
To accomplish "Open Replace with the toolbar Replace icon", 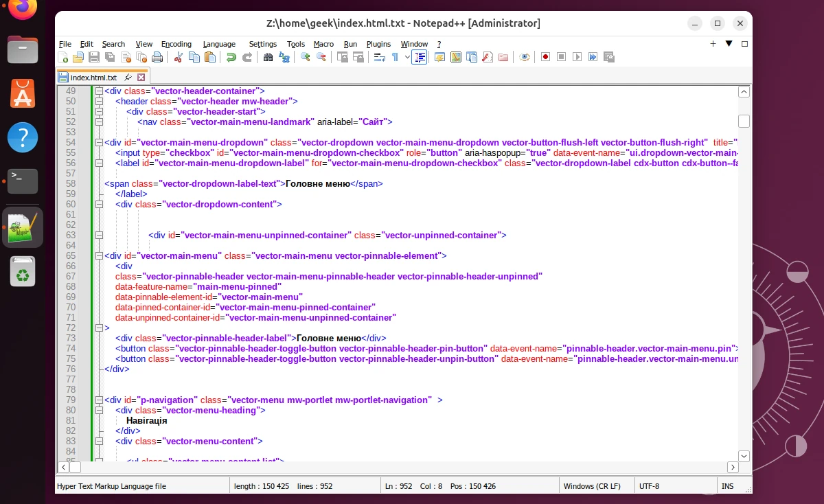I will tap(284, 57).
